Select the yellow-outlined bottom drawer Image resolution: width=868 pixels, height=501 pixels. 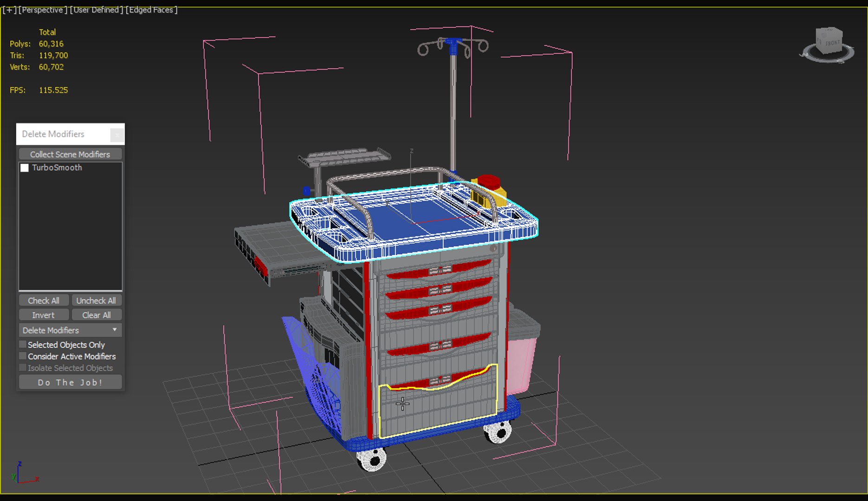click(439, 408)
